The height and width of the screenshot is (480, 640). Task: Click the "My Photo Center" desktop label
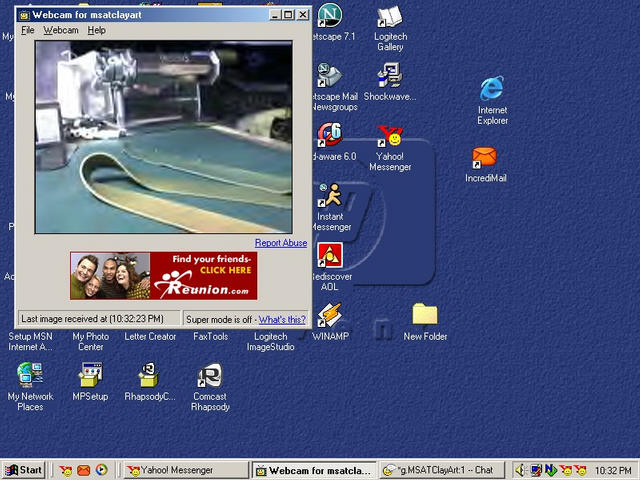91,342
